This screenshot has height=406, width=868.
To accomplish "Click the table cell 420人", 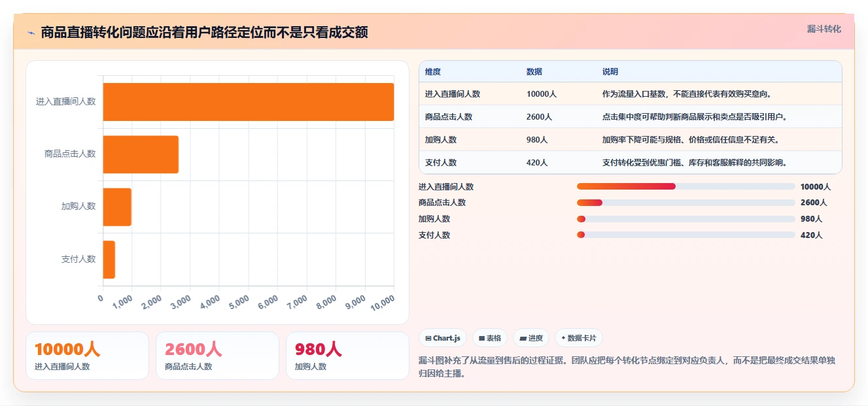I will coord(538,163).
